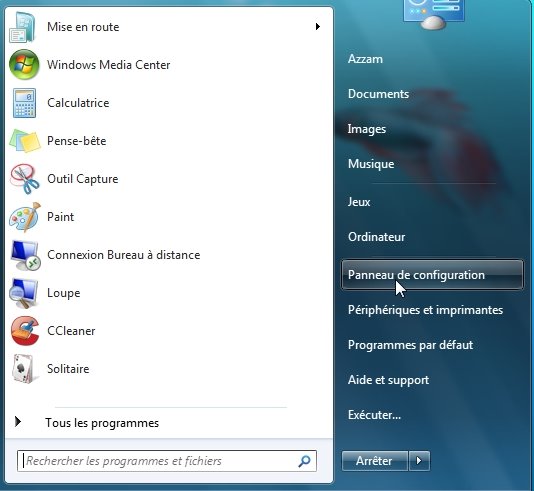Click the Mise en route text
Viewport: 534px width, 491px height.
pyautogui.click(x=83, y=27)
